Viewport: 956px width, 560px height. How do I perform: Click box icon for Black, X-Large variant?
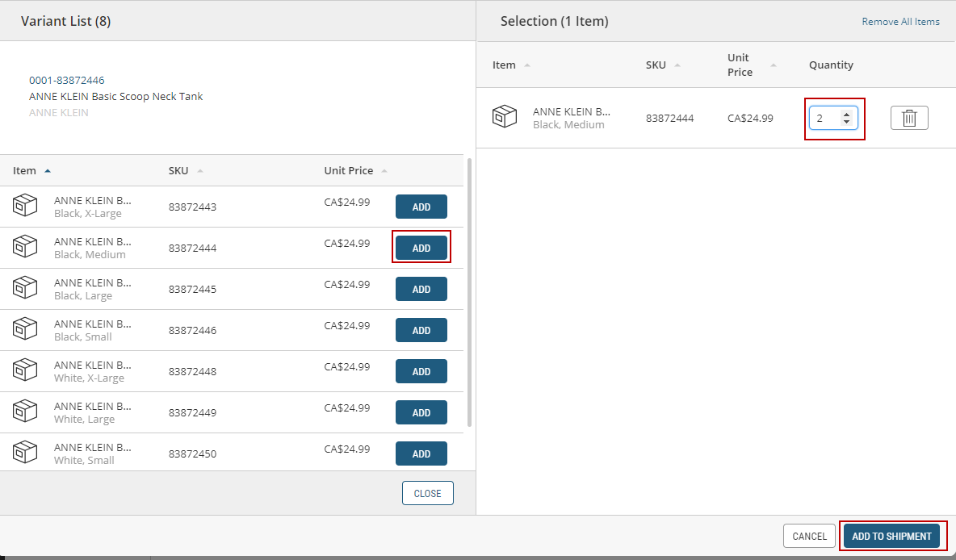pyautogui.click(x=25, y=207)
